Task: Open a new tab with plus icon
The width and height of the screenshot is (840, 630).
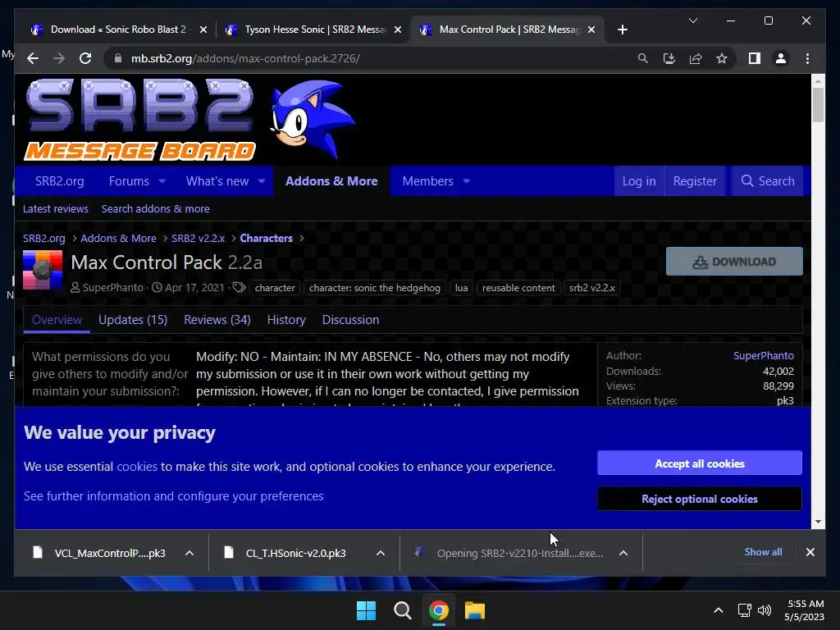Action: click(622, 30)
